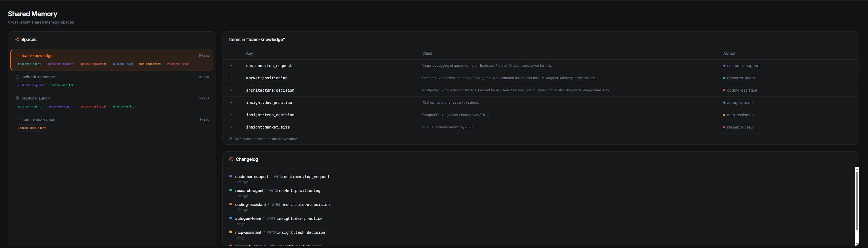
Task: Click the incident-response database icon
Action: [x=17, y=77]
